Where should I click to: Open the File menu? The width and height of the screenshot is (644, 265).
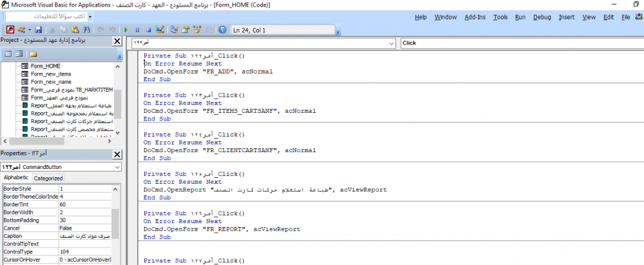(625, 17)
